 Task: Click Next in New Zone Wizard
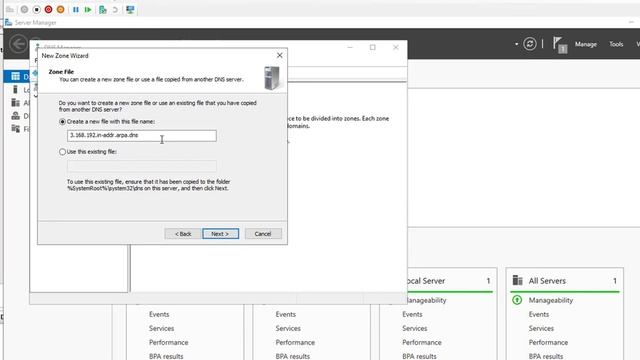tap(220, 234)
